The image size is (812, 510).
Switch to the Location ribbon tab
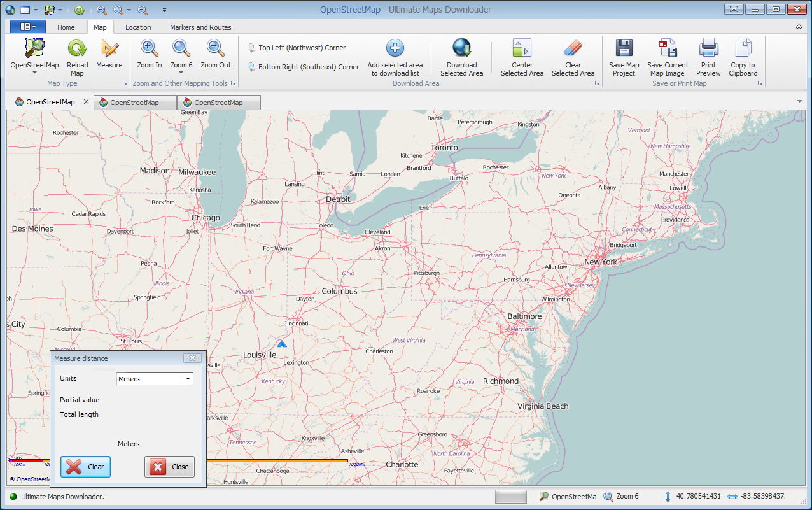138,27
